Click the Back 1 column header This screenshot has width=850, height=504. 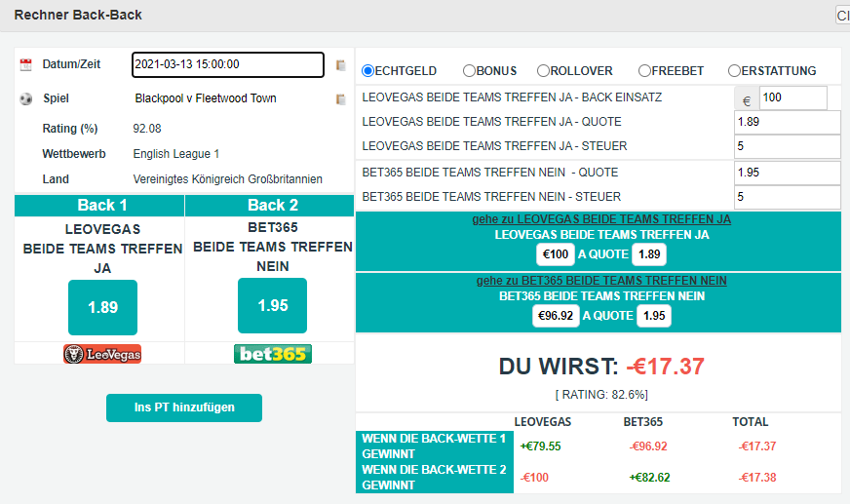(99, 206)
